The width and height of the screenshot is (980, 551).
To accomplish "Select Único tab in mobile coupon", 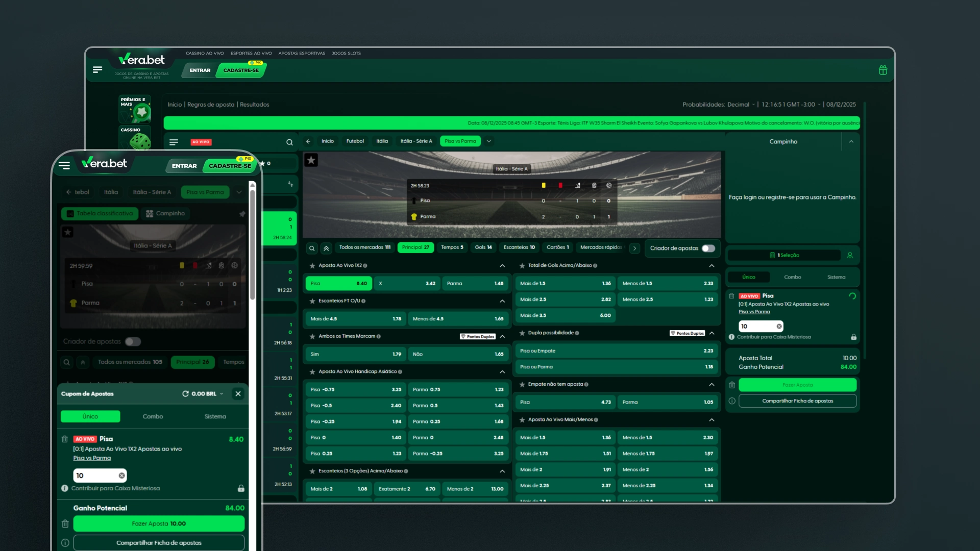I will (x=90, y=417).
